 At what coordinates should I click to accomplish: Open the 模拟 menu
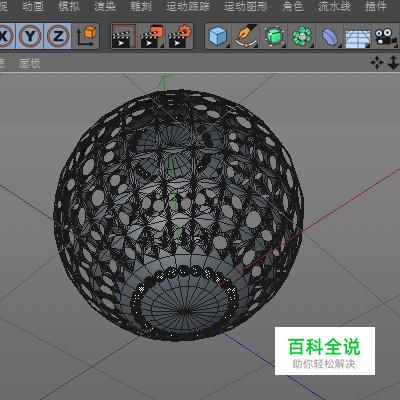[69, 6]
